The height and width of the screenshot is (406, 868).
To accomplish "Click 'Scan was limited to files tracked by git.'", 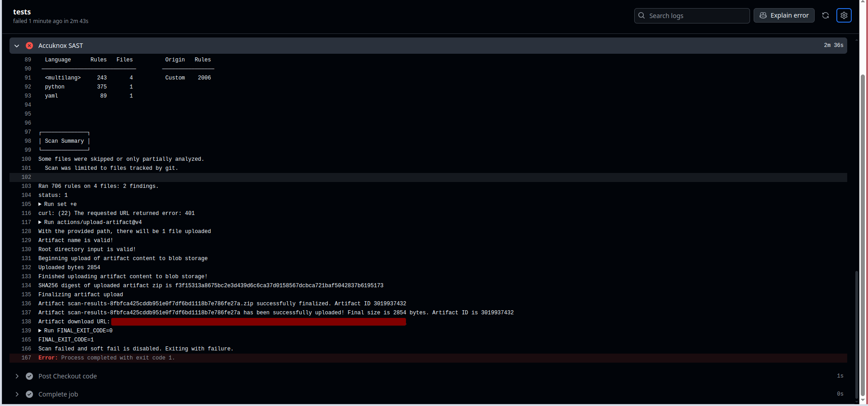I will pyautogui.click(x=112, y=168).
